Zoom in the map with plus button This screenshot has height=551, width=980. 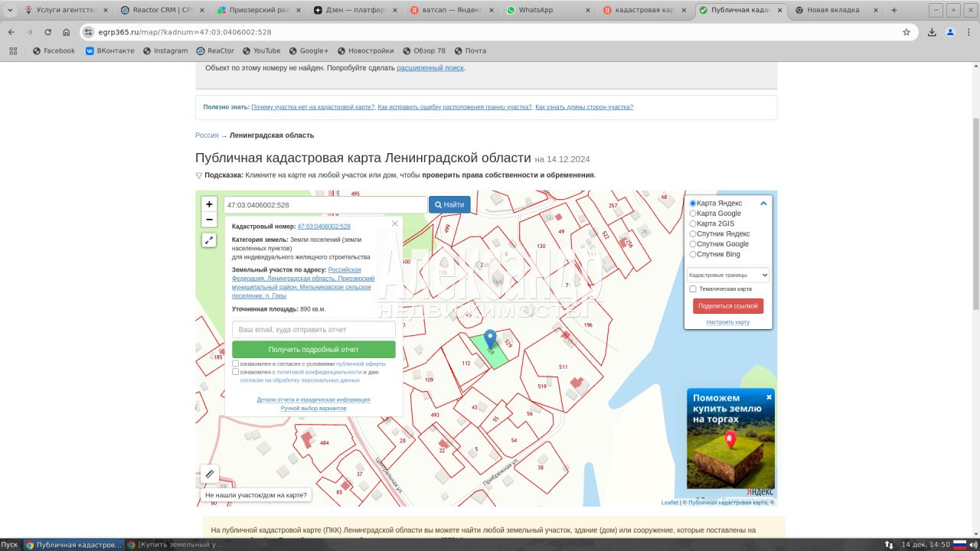click(x=209, y=204)
